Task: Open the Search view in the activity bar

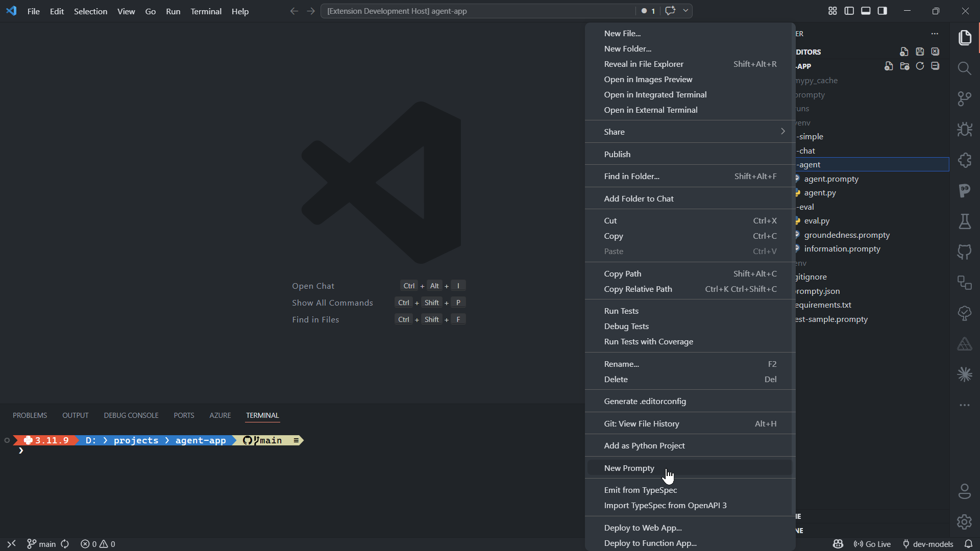Action: [x=965, y=68]
